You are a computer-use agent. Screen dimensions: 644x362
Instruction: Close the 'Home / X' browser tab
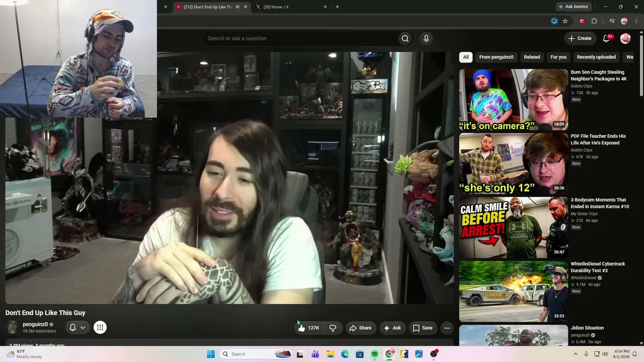point(325,7)
